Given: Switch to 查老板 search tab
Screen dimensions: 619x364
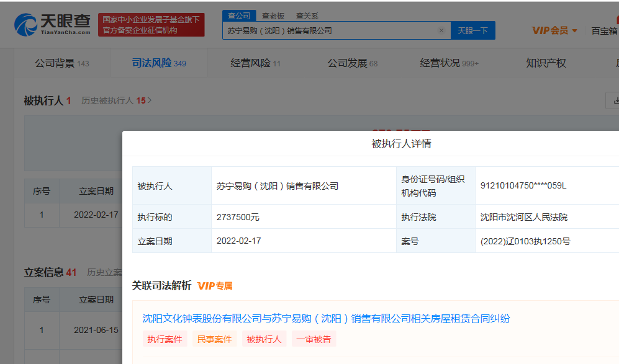Looking at the screenshot, I should [x=273, y=16].
